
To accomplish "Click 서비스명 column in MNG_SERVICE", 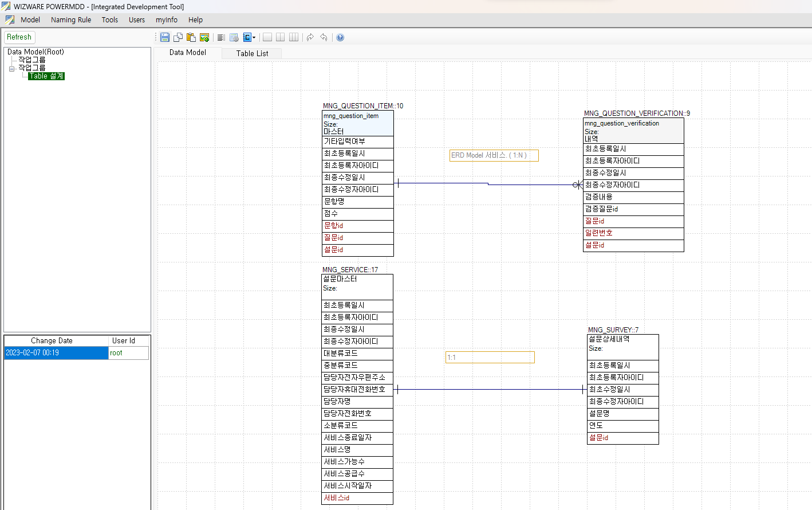I will (357, 450).
